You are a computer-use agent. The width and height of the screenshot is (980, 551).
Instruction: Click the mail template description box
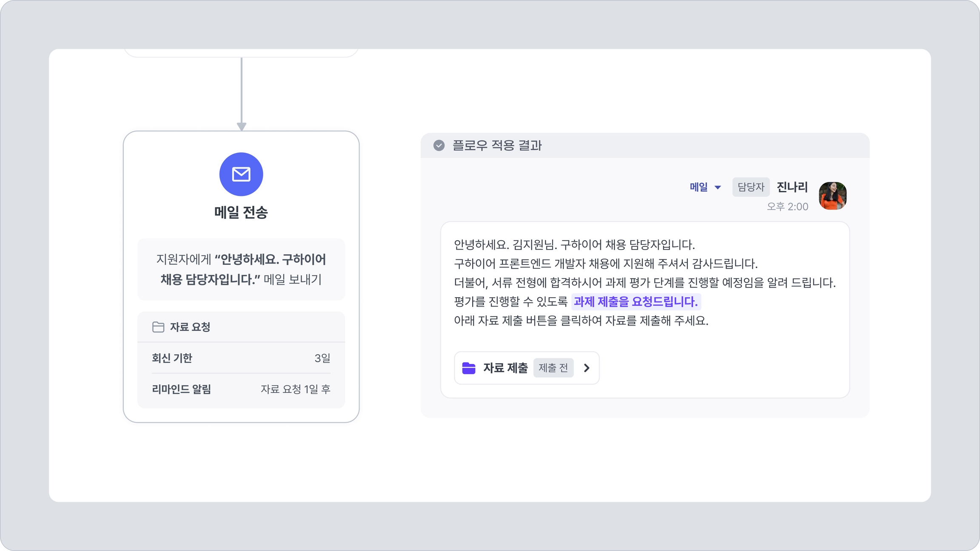241,269
